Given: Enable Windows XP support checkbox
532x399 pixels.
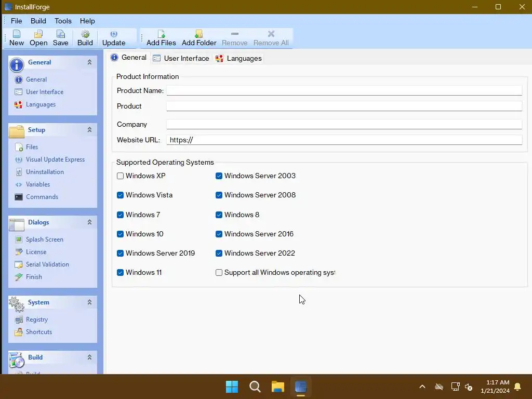Looking at the screenshot, I should pyautogui.click(x=120, y=176).
